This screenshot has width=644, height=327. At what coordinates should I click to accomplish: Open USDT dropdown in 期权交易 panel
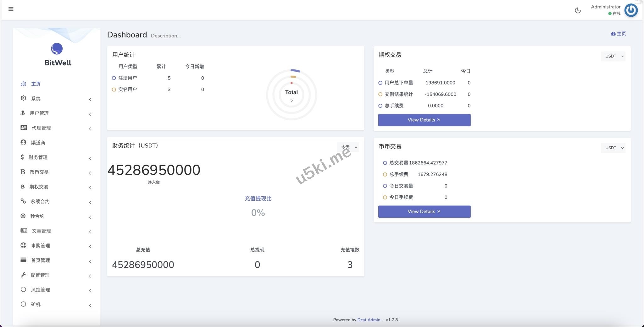point(613,56)
